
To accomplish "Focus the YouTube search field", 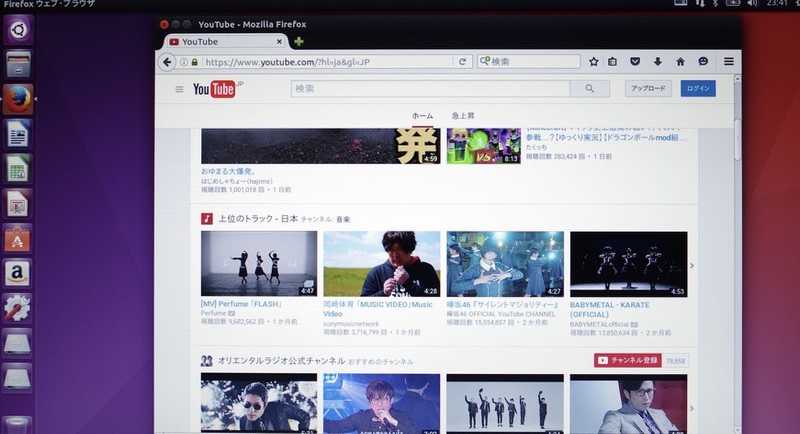I will pyautogui.click(x=430, y=89).
